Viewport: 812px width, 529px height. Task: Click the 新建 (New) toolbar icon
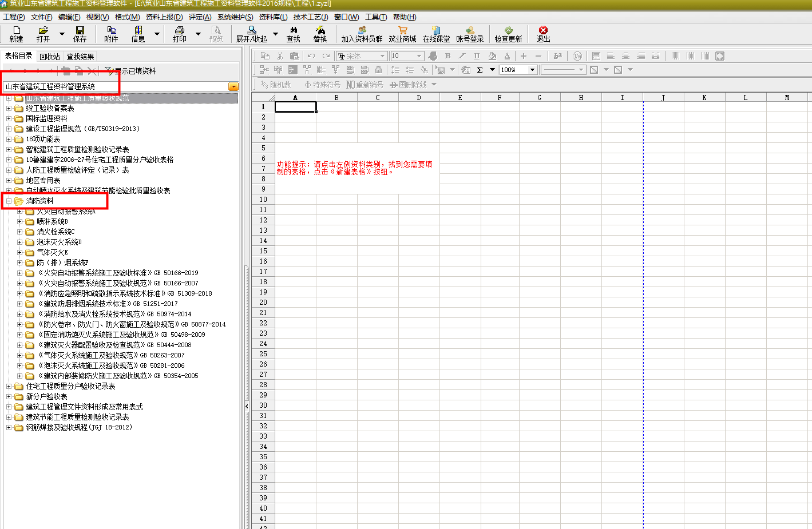tap(17, 34)
